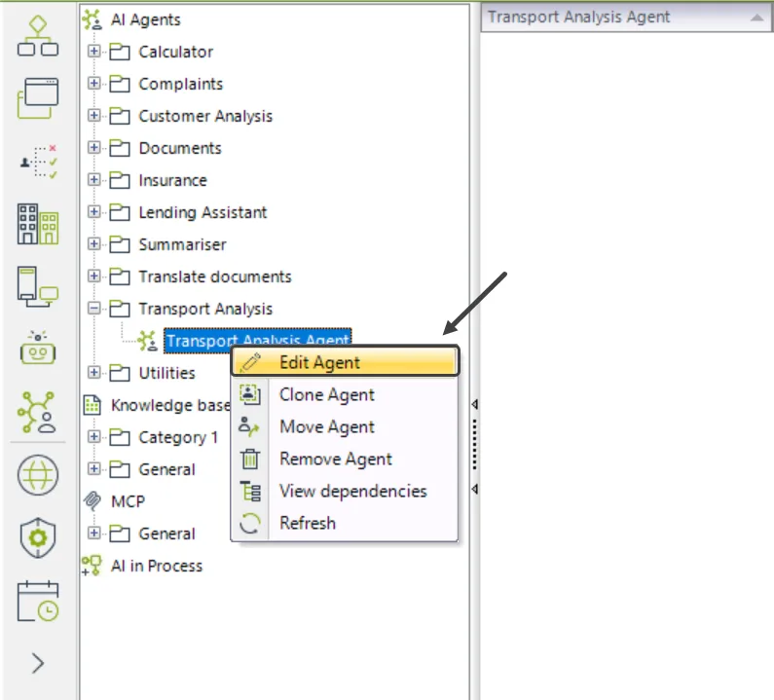
Task: Click the circular Refresh icon
Action: 250,523
